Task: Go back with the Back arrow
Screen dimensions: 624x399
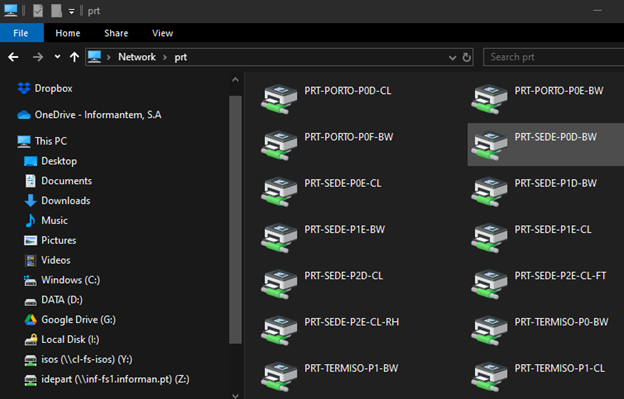Action: point(13,57)
